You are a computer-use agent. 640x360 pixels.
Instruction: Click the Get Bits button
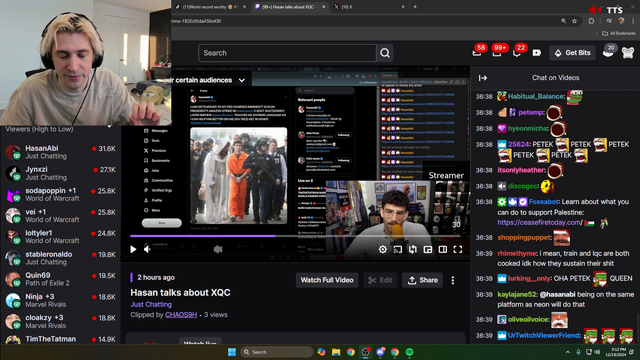pyautogui.click(x=572, y=53)
